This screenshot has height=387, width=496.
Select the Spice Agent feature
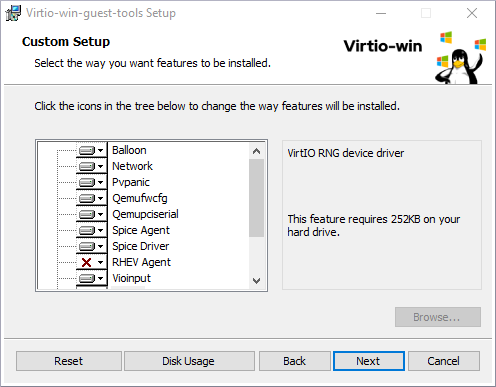coord(141,230)
